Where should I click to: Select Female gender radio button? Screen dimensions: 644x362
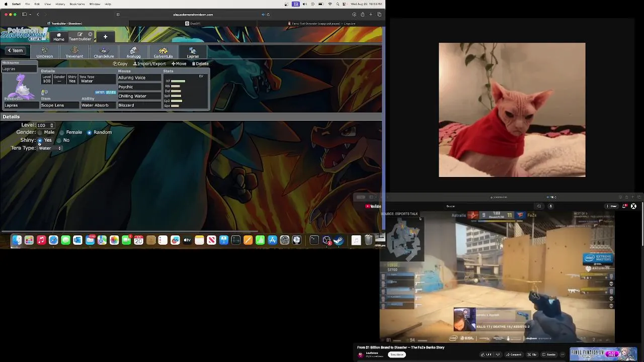(61, 132)
